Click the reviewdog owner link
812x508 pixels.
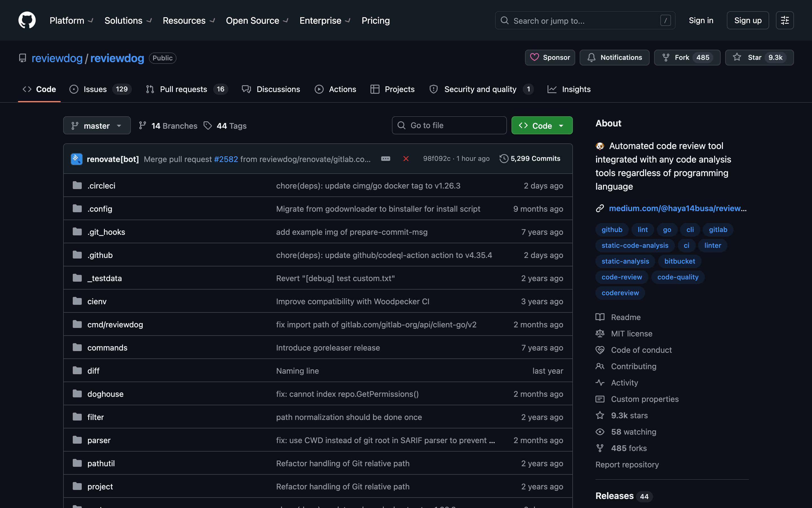coord(57,58)
